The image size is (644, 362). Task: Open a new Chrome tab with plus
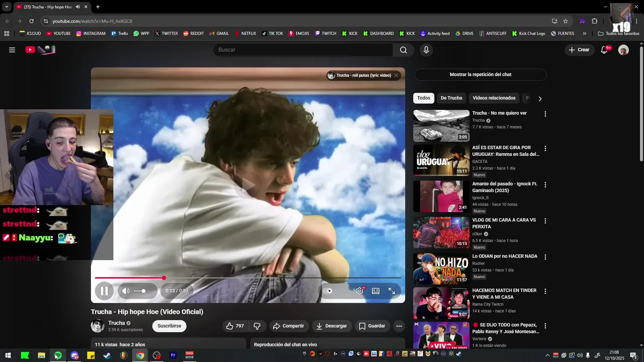98,7
